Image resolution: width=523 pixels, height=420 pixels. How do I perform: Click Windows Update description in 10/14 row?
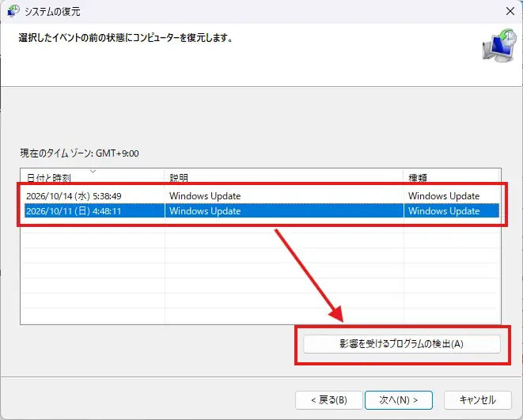[205, 196]
